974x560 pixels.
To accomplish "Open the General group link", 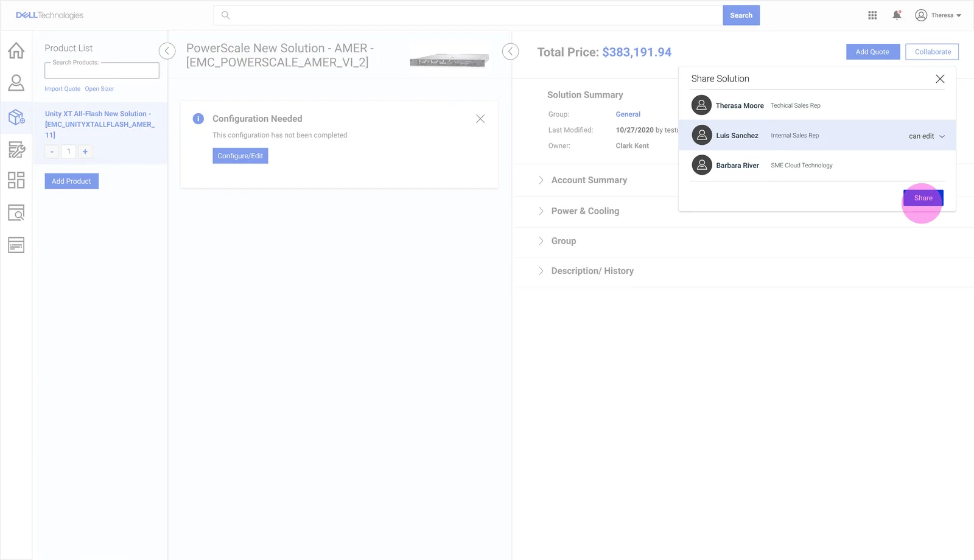I will coord(628,114).
